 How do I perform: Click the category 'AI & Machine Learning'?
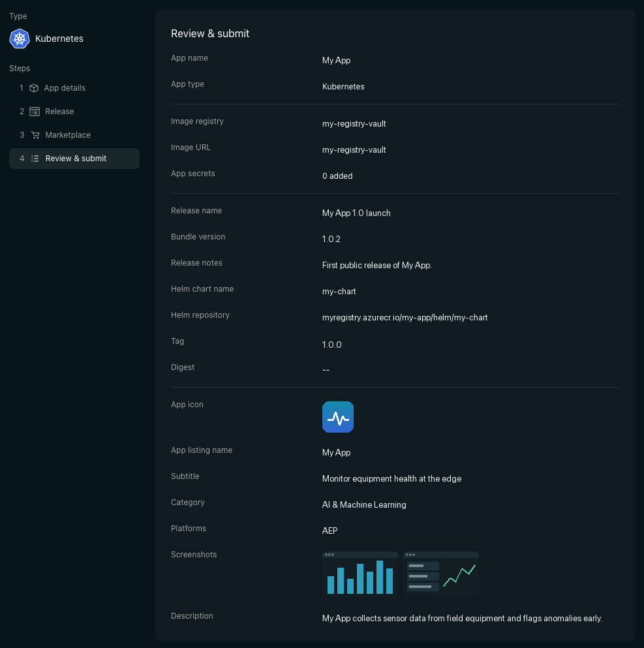pos(364,505)
